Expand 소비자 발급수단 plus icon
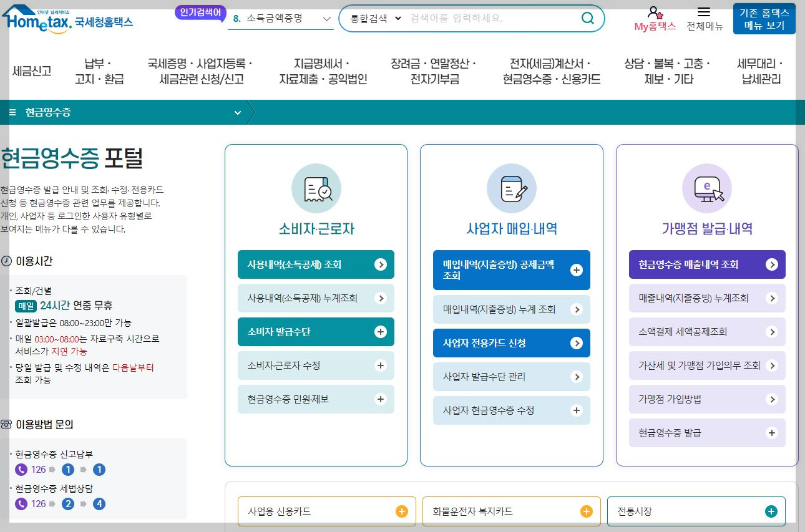The image size is (805, 532). 381,332
